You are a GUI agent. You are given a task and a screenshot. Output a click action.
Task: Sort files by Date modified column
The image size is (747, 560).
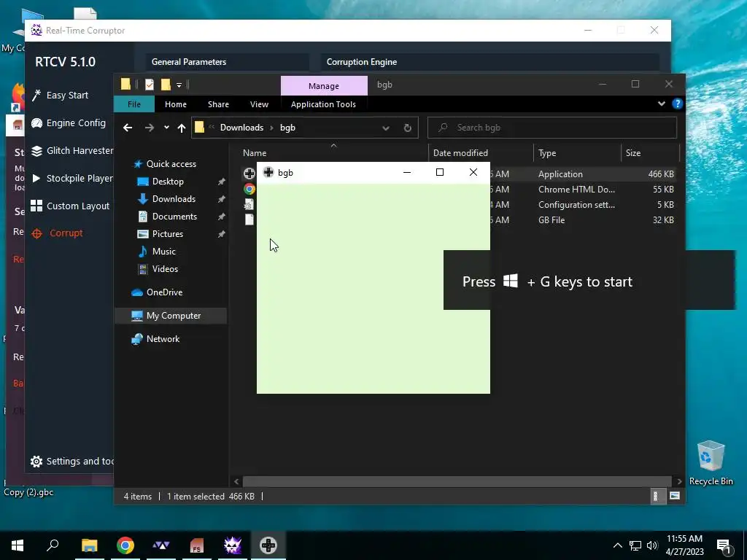click(x=460, y=153)
